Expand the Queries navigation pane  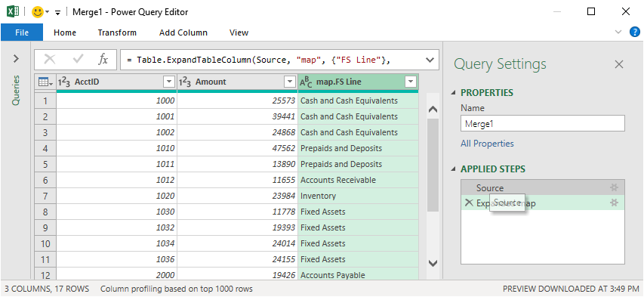[16, 59]
